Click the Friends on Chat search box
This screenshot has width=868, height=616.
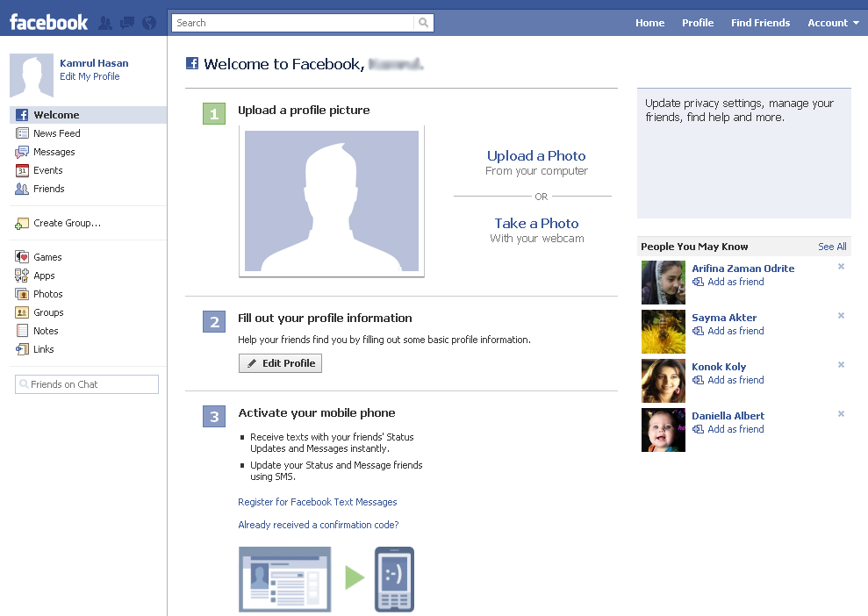click(x=87, y=384)
